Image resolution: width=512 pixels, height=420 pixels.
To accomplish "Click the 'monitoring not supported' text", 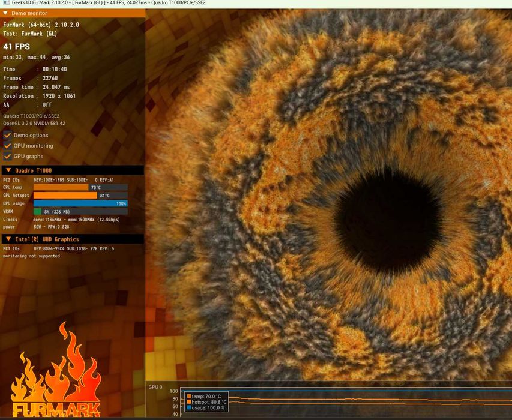I will pos(31,256).
